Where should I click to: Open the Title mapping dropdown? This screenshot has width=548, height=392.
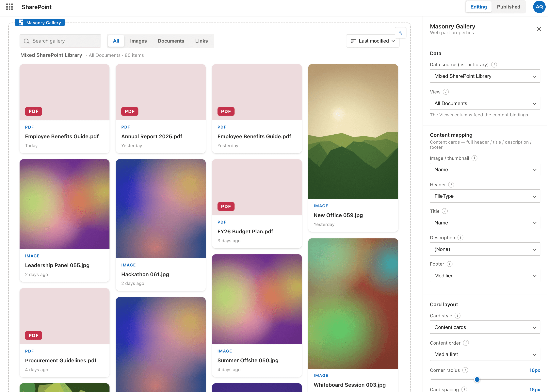point(485,222)
